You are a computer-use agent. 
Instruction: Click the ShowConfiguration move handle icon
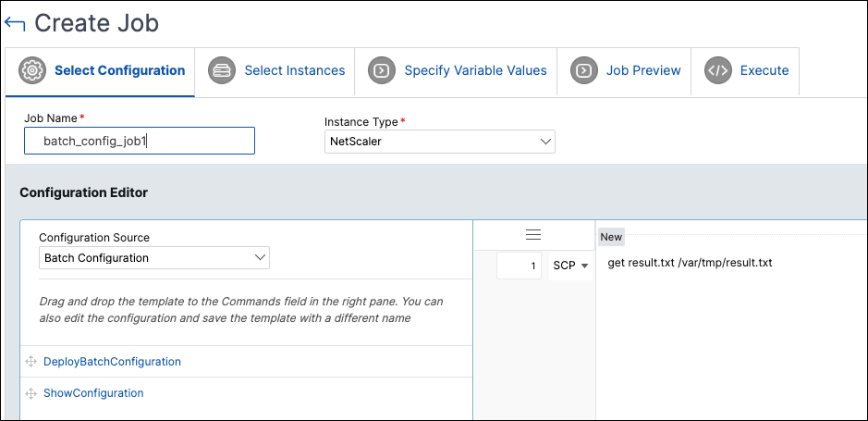click(x=31, y=393)
